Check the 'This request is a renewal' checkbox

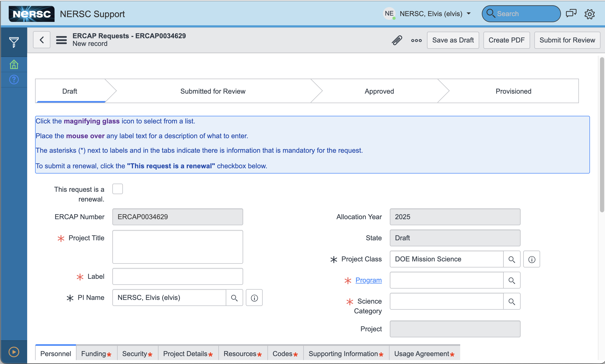118,189
